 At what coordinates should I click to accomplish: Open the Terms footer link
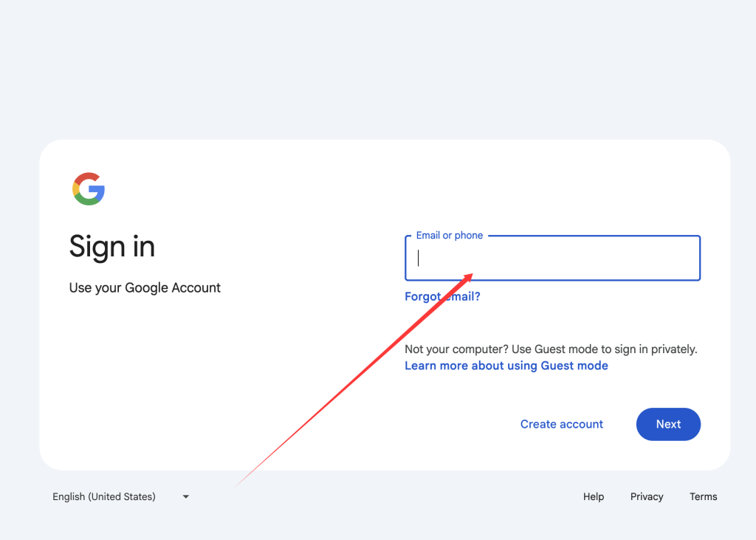703,496
